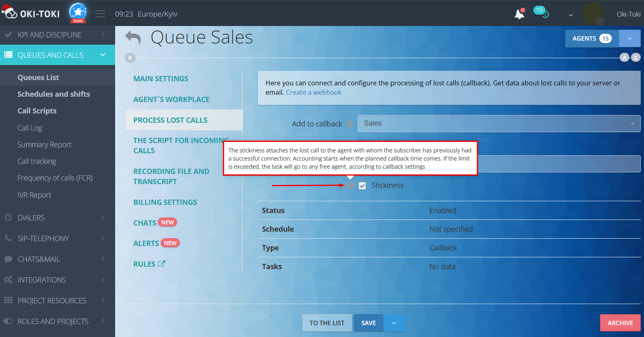Expand the Agents dropdown arrow
Viewport: 644px width, 337px height.
[629, 39]
